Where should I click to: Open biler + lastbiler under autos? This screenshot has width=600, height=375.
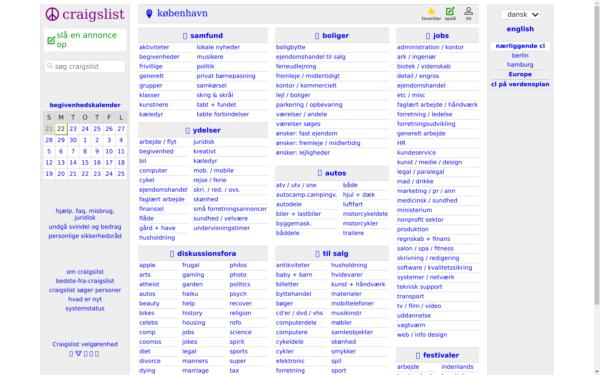coord(298,214)
